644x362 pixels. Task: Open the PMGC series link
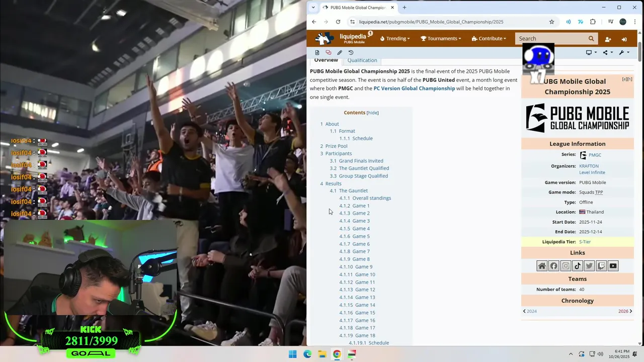pyautogui.click(x=595, y=155)
